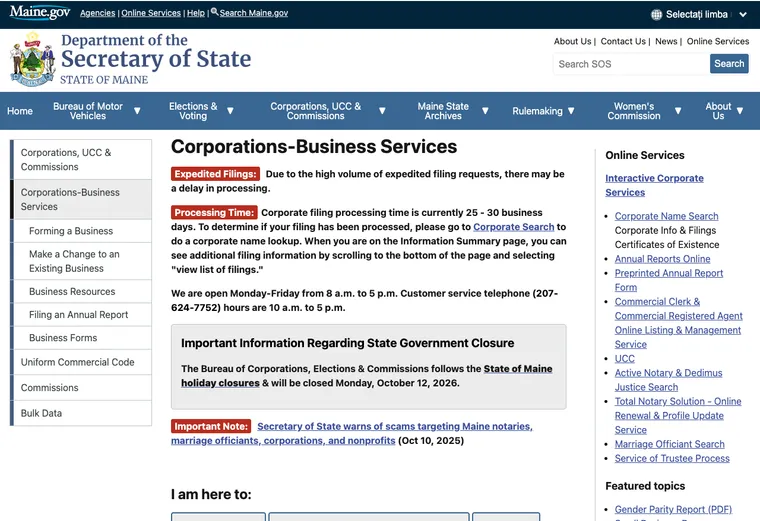Select Uniform Commercial Code in sidebar
This screenshot has width=760, height=521.
tap(82, 362)
